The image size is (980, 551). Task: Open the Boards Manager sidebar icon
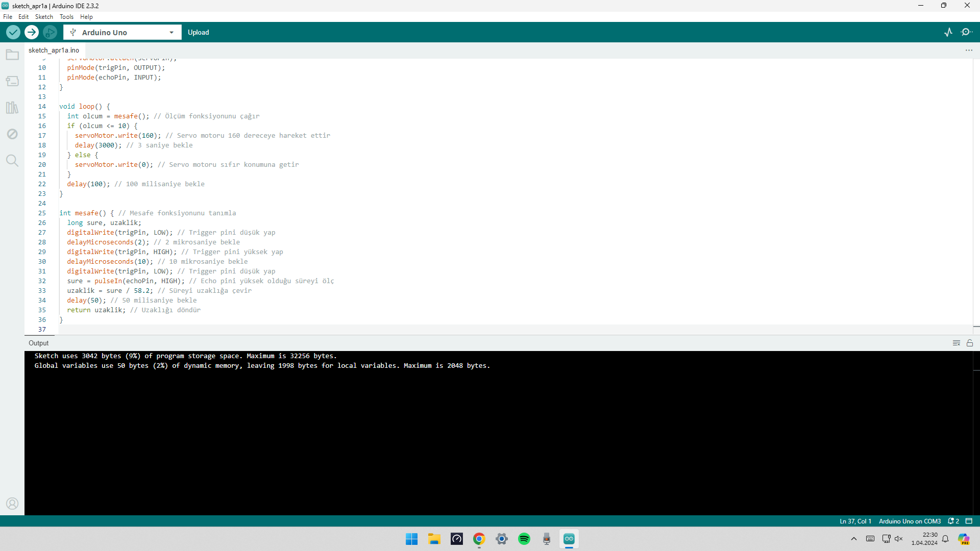12,81
